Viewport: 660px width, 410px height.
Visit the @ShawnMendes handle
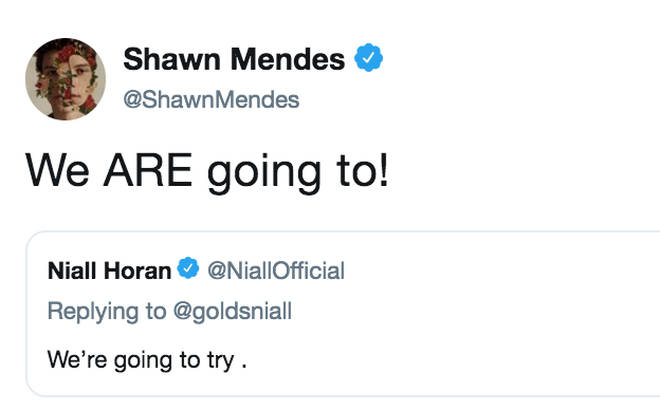pos(211,100)
